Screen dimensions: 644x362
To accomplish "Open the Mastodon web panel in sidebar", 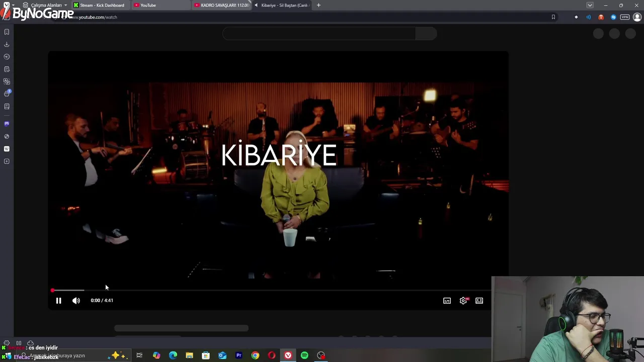I will point(7,124).
